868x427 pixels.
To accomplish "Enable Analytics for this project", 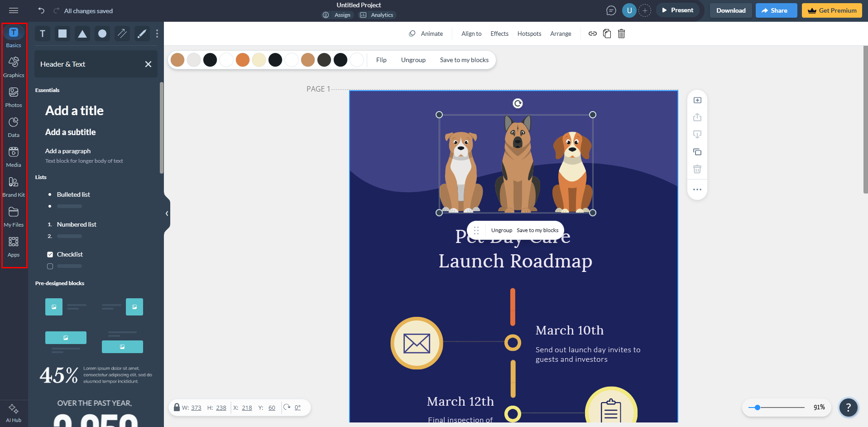I will tap(377, 15).
